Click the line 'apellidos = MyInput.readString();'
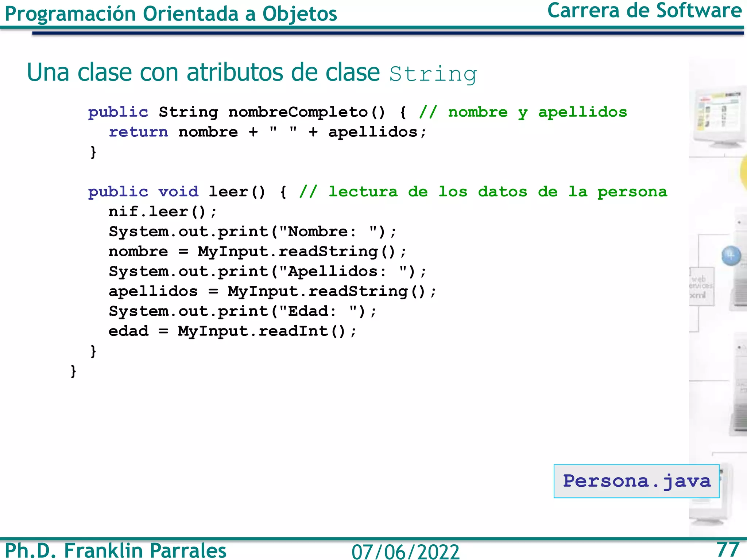This screenshot has width=747, height=560. point(272,291)
